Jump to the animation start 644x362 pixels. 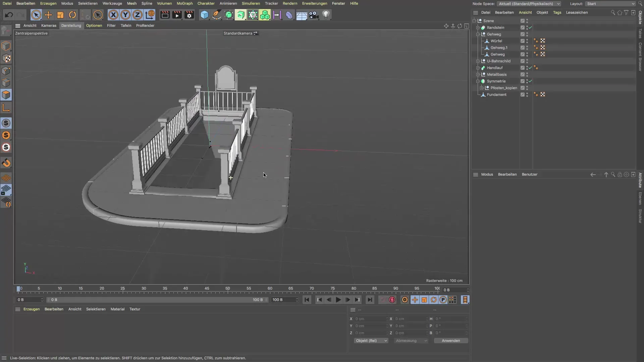[307, 300]
